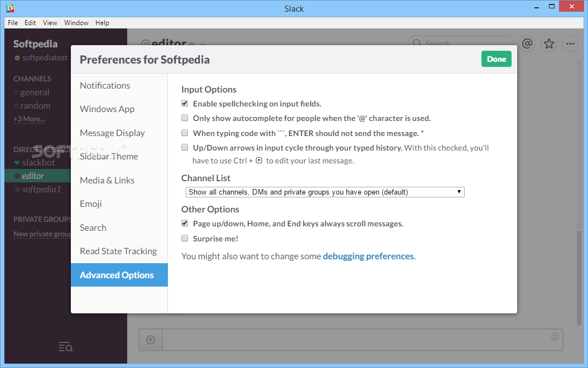
Task: Click the green Done button
Action: click(x=496, y=59)
